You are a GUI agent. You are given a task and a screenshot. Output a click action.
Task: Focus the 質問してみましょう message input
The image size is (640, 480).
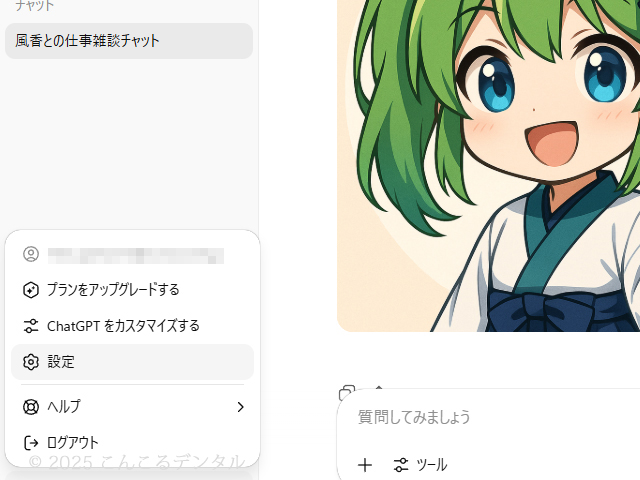(x=490, y=417)
